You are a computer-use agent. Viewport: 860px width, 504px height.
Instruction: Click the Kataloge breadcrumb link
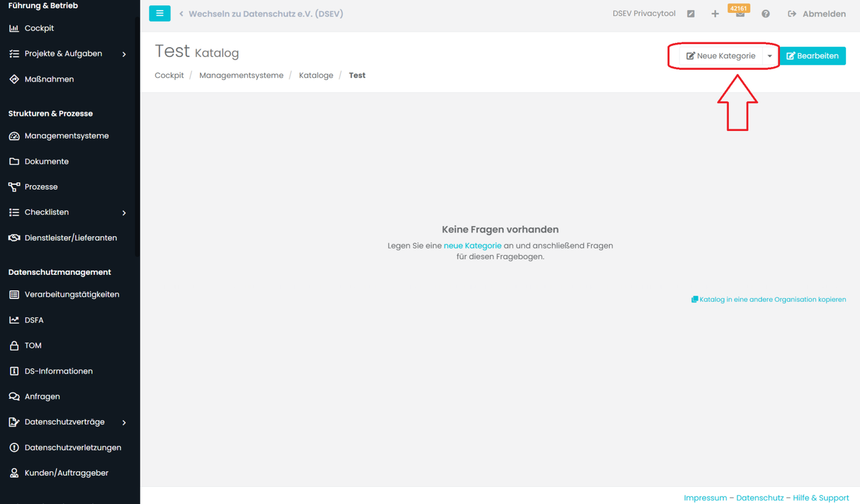(316, 76)
